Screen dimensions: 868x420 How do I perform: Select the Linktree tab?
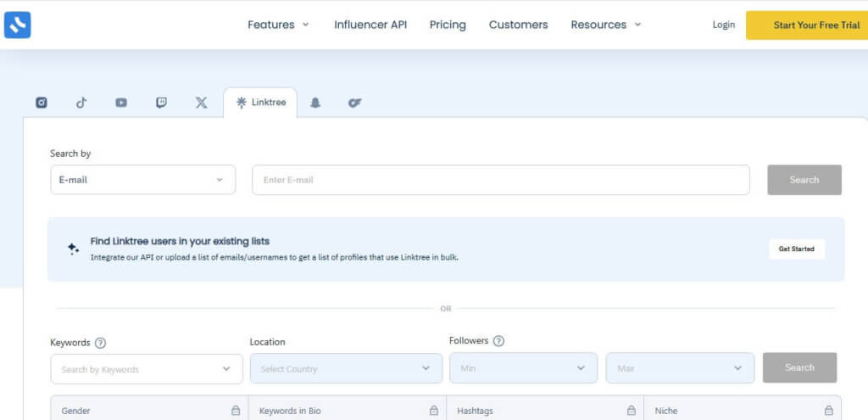[x=260, y=103]
